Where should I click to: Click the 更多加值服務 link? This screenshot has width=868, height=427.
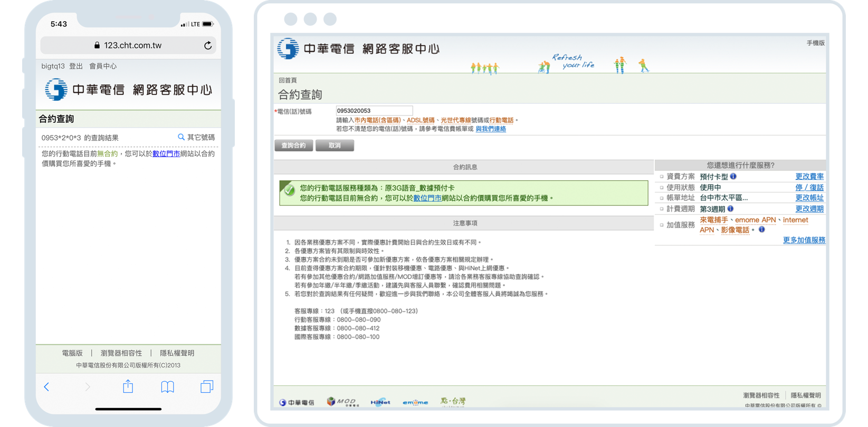tap(804, 240)
